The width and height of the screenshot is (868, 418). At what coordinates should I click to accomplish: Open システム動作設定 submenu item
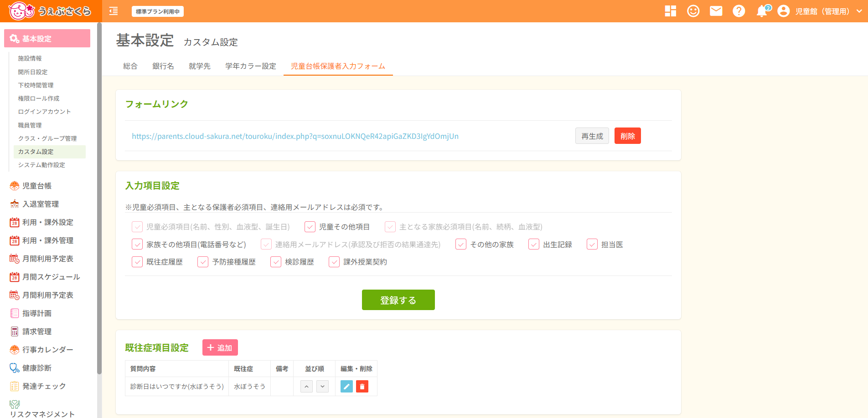(x=41, y=165)
